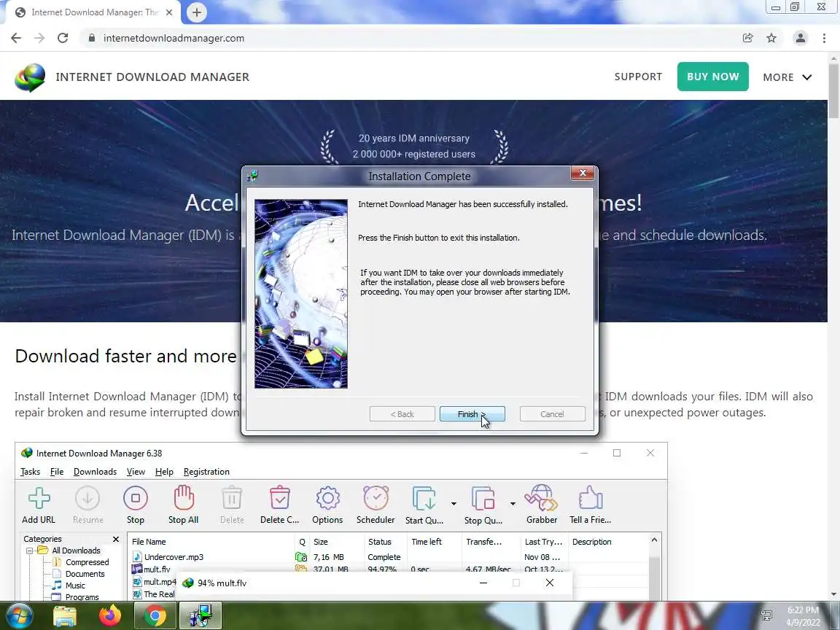This screenshot has height=630, width=840.
Task: Close the 94% mult.flv progress window
Action: pos(550,583)
